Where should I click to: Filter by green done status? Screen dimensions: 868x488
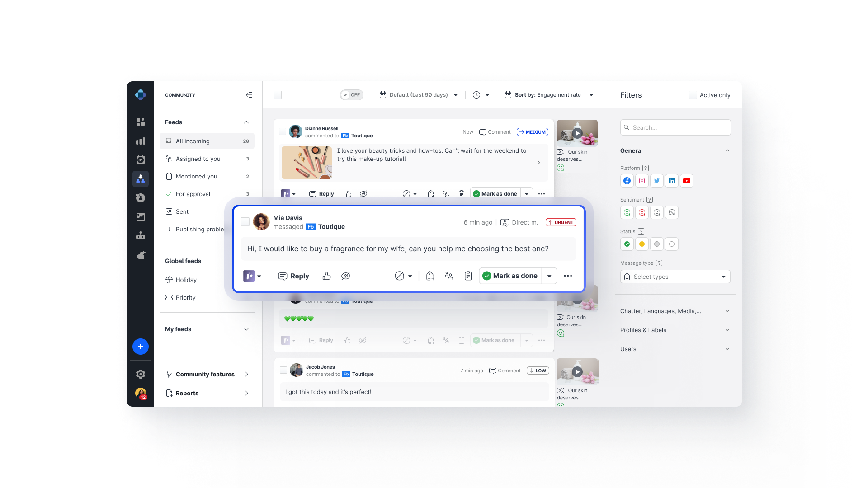click(627, 244)
